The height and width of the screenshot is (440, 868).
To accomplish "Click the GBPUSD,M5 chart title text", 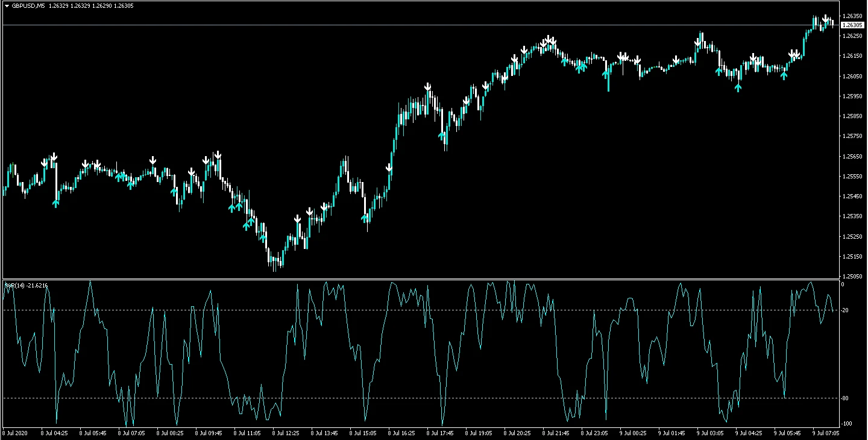I will click(x=28, y=5).
